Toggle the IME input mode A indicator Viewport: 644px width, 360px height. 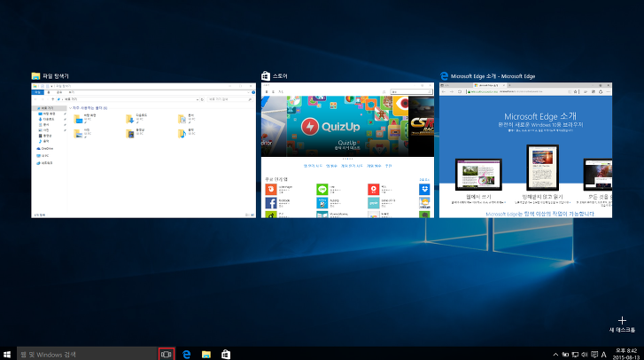pos(604,355)
